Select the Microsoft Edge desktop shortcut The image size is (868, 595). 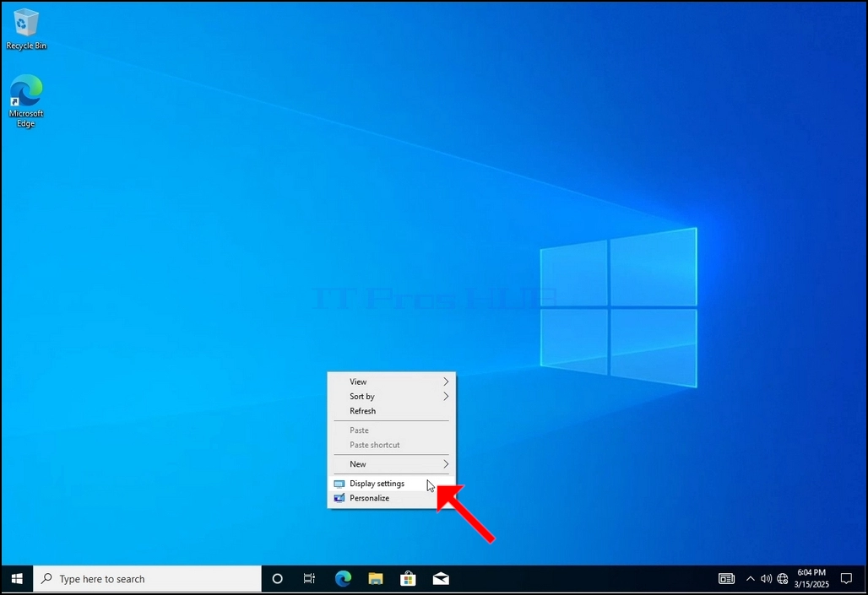tap(25, 100)
